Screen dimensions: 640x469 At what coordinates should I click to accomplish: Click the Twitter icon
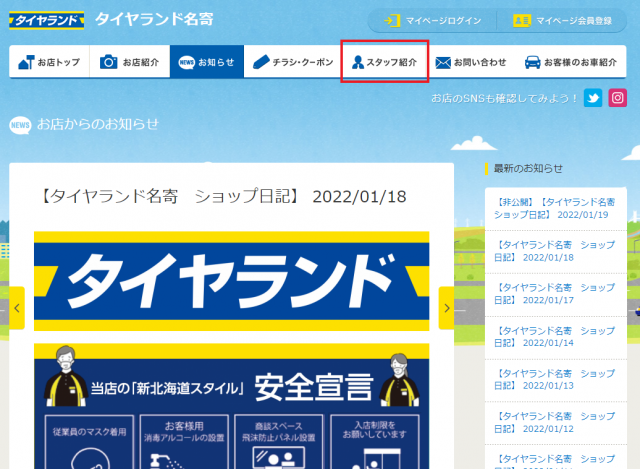point(594,98)
